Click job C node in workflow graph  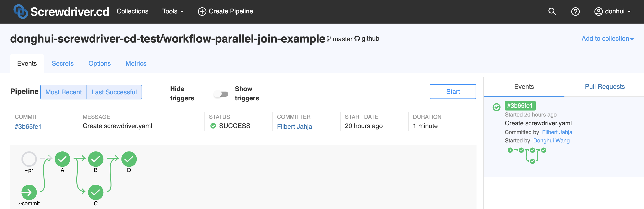[x=96, y=192]
